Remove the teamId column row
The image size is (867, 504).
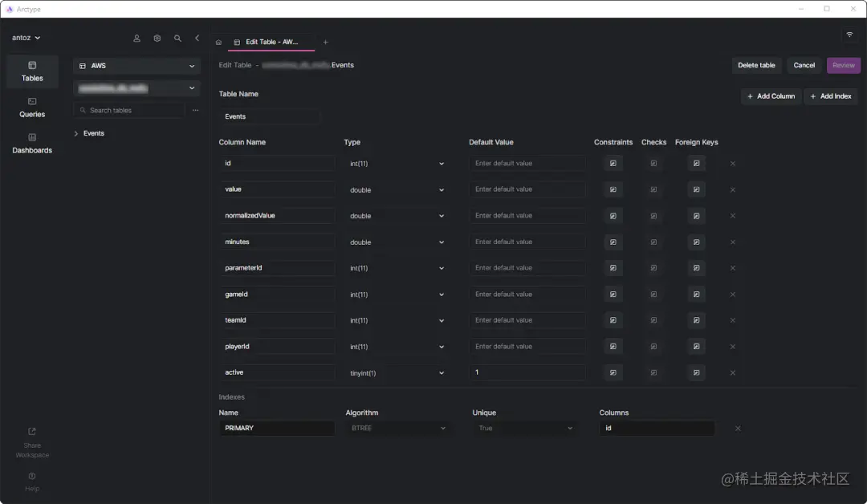(x=733, y=320)
